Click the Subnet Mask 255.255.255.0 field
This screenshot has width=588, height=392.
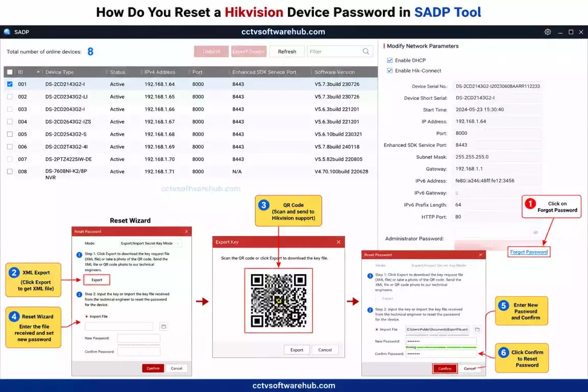[497, 157]
